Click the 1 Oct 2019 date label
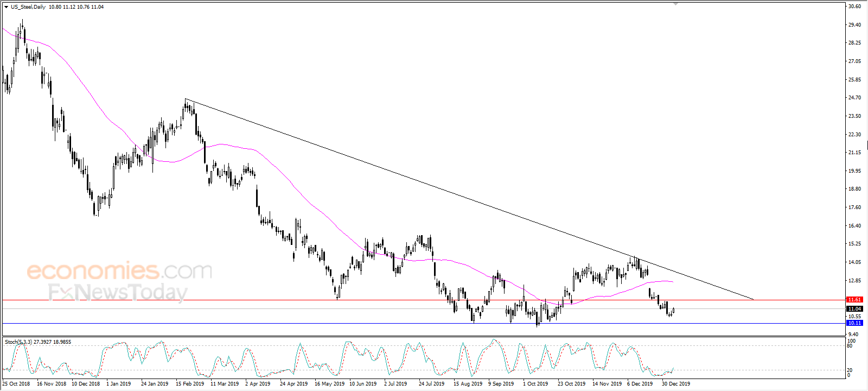 (535, 384)
